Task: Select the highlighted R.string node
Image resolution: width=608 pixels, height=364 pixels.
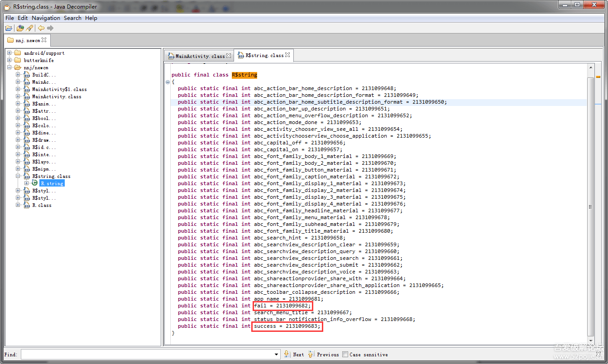Action: point(52,183)
